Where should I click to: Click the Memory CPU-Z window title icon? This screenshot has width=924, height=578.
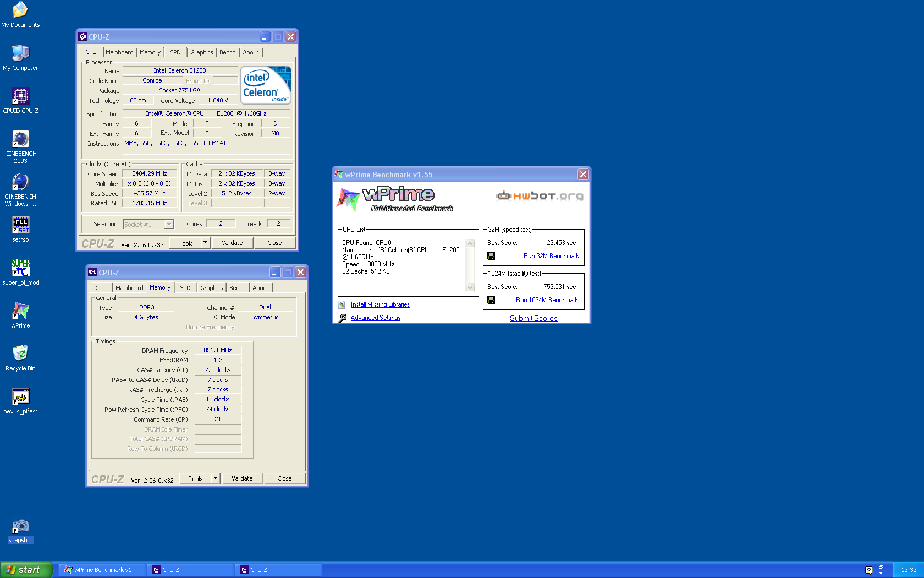[x=92, y=272]
